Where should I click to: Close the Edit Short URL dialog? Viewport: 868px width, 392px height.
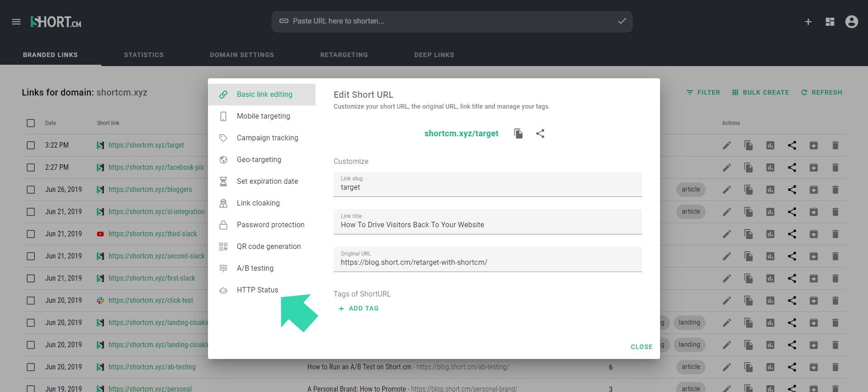[x=642, y=347]
